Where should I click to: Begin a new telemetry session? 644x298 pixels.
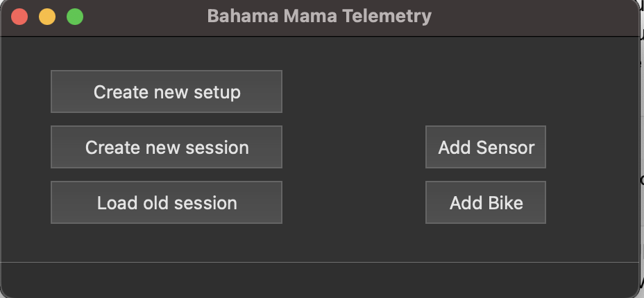pos(167,147)
